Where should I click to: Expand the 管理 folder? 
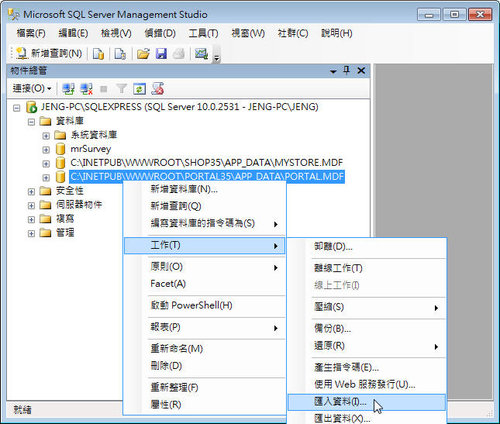pos(31,233)
